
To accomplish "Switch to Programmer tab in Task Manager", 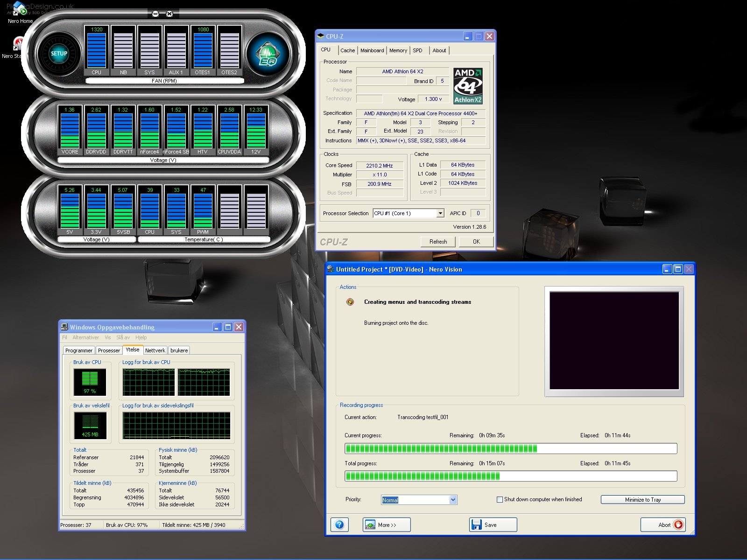I will 79,350.
